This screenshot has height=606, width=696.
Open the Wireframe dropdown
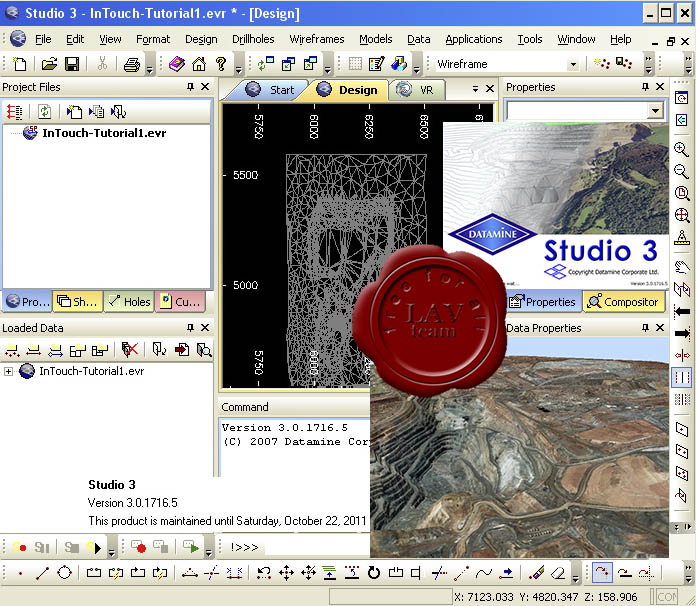click(573, 64)
